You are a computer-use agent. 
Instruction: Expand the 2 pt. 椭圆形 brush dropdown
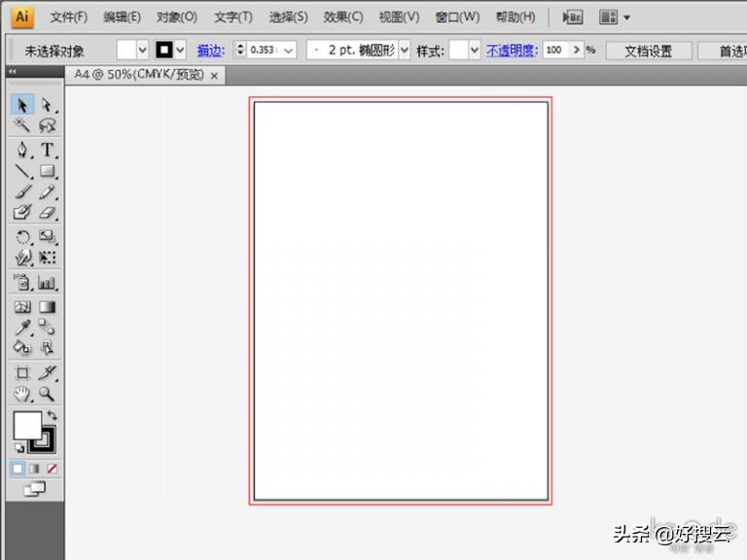404,50
